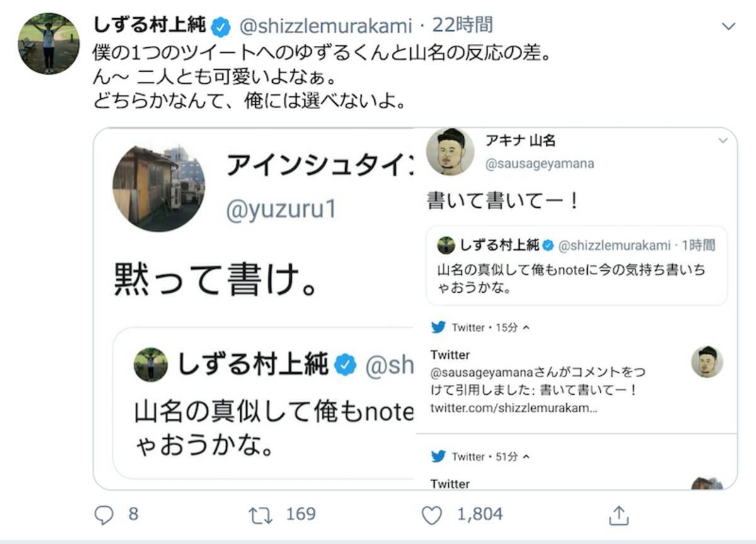Open the @shizzlemurakami handle link in header
The width and height of the screenshot is (756, 544).
click(325, 26)
